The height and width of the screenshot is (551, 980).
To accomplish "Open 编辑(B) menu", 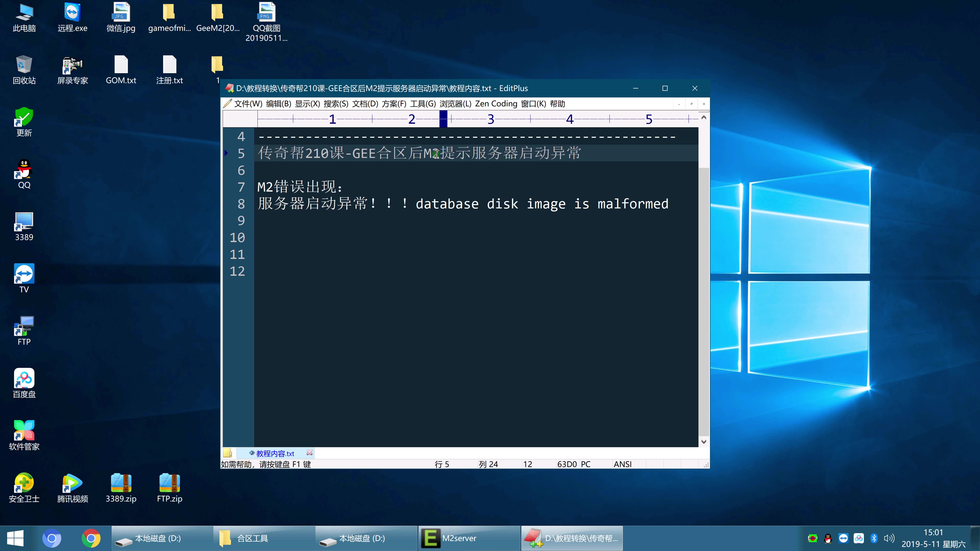I will point(278,104).
